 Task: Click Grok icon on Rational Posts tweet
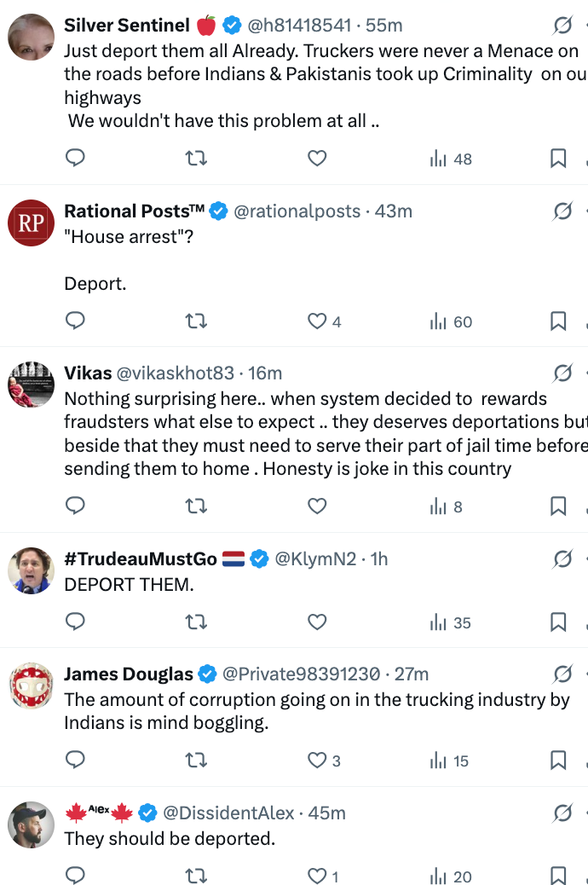click(562, 211)
